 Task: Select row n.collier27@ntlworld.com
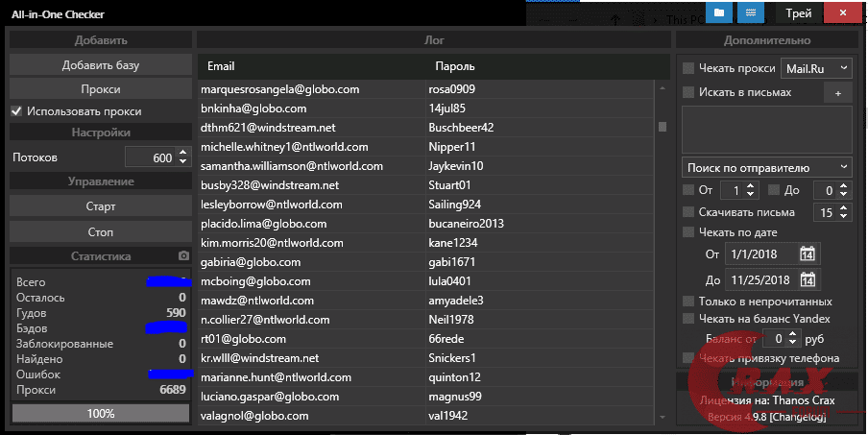[425, 320]
